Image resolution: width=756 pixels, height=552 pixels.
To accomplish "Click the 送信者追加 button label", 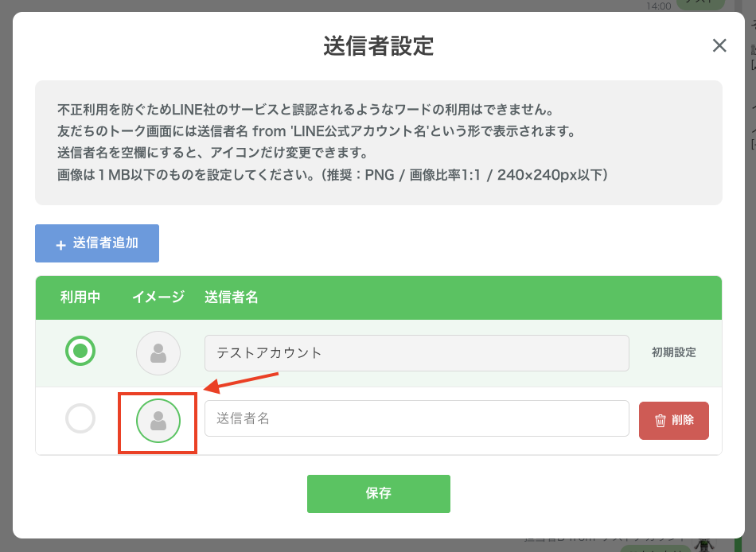I will [x=106, y=243].
